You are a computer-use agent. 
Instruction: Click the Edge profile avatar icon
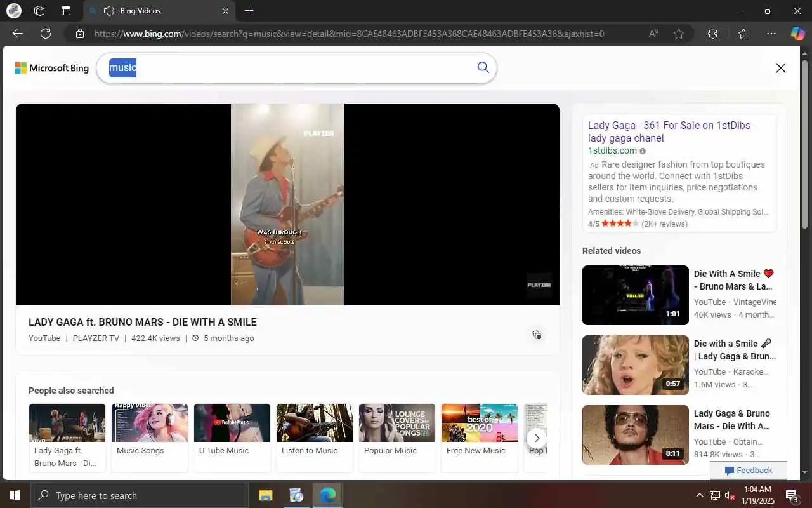click(13, 11)
